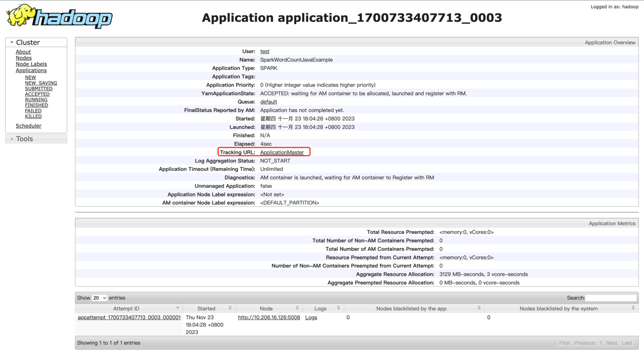This screenshot has width=644, height=350.
Task: Open the Show entries count dropdown
Action: (100, 298)
